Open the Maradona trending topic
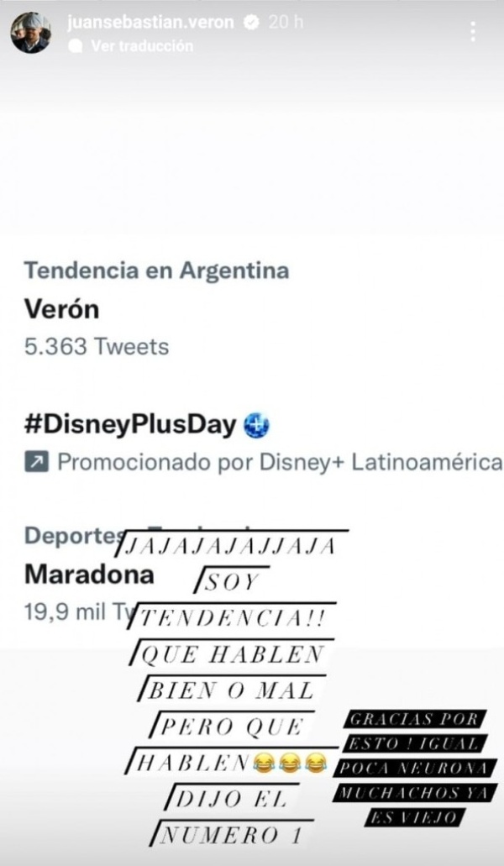The width and height of the screenshot is (504, 866). pos(89,574)
